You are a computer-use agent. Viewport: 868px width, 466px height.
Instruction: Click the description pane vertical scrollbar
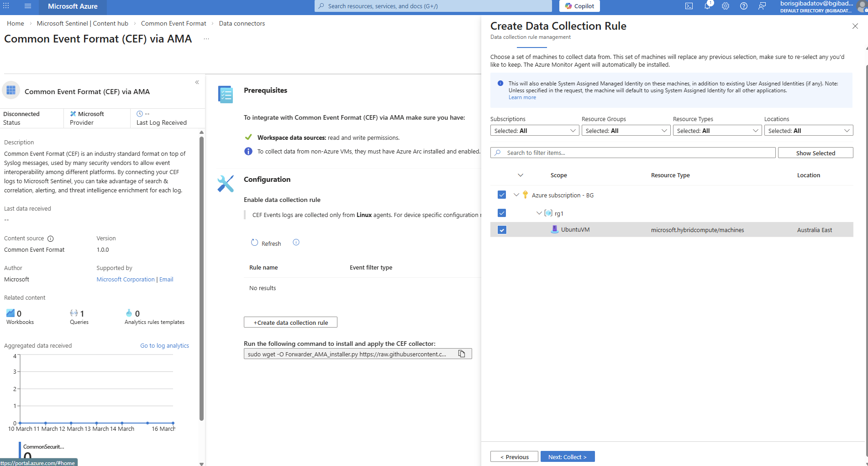tap(201, 274)
